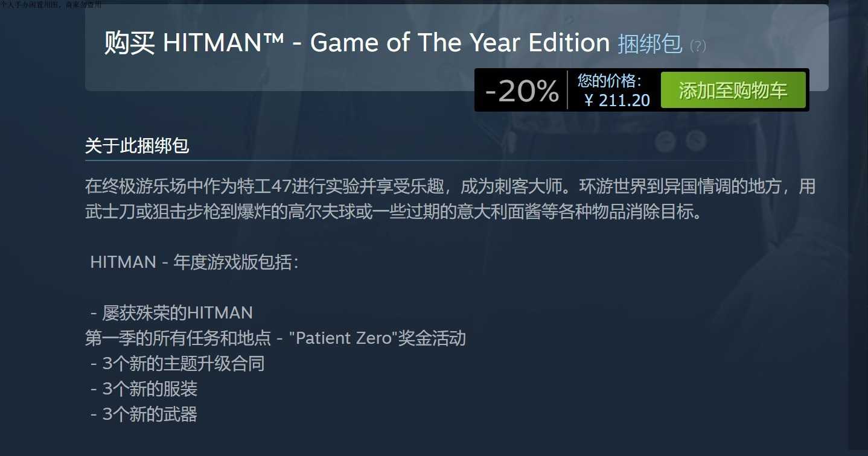Open the (?) help icon beside 捆绑包
Viewport: 868px width, 456px height.
[698, 46]
